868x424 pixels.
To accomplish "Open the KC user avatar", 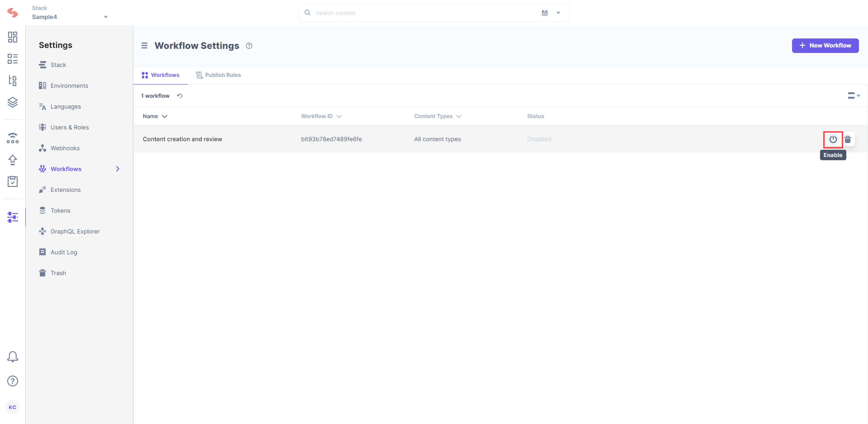I will pyautogui.click(x=12, y=407).
